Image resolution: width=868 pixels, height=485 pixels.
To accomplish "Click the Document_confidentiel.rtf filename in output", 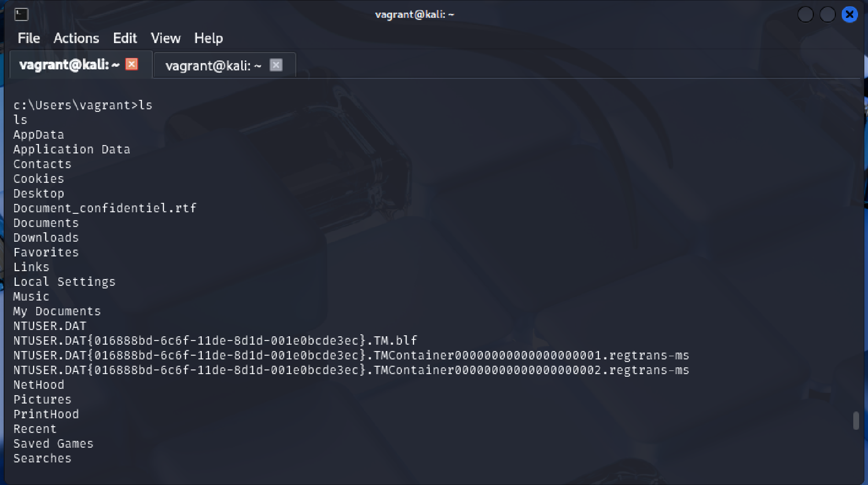I will click(x=105, y=208).
